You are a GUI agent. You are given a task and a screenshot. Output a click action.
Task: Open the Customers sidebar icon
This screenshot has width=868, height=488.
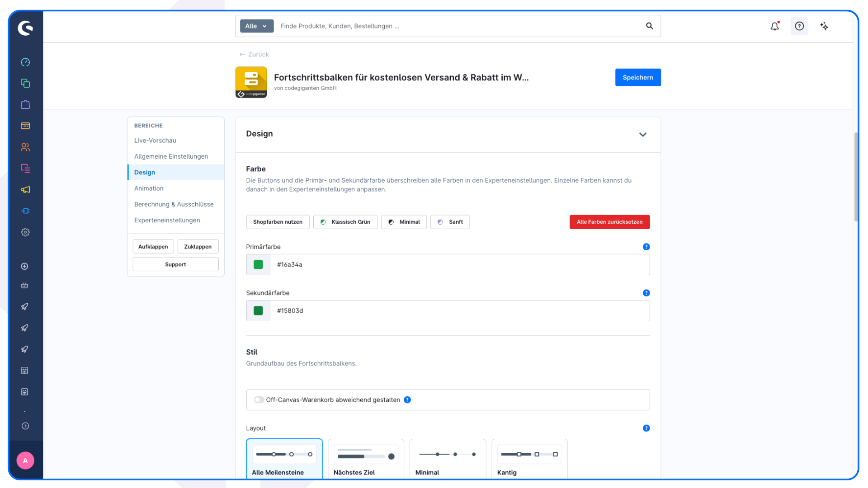coord(25,147)
